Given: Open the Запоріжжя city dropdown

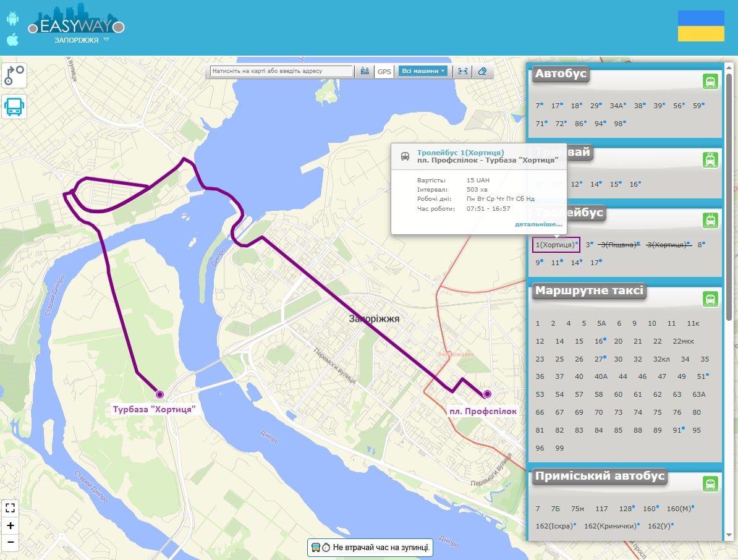Looking at the screenshot, I should (x=81, y=40).
